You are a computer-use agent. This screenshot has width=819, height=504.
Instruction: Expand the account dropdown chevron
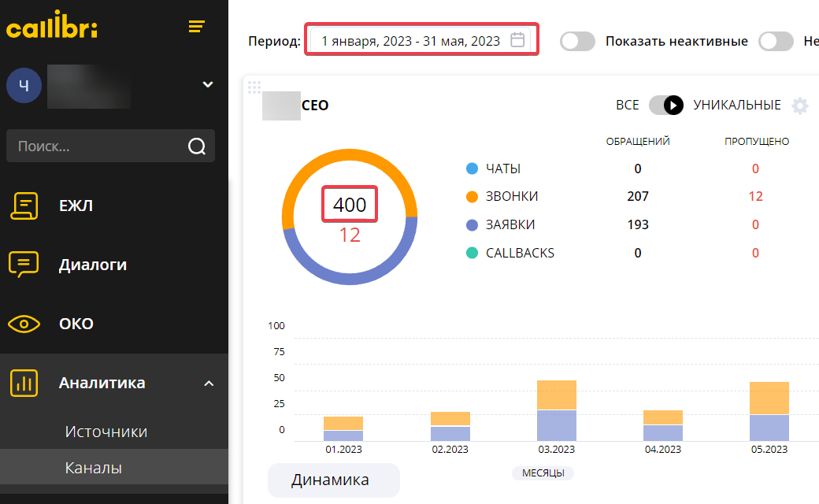coord(208,84)
